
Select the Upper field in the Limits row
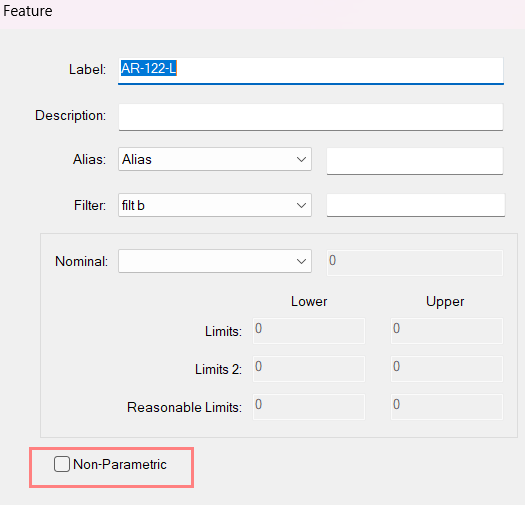(447, 331)
